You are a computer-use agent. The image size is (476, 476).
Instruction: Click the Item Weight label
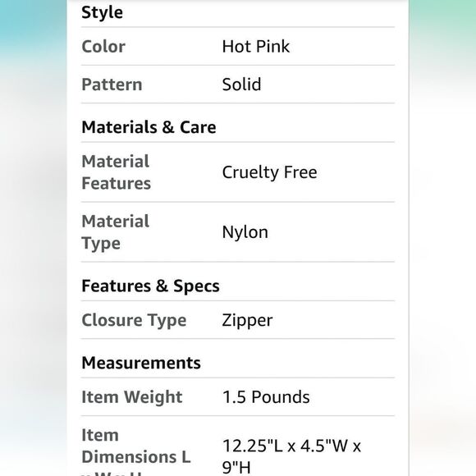click(132, 397)
